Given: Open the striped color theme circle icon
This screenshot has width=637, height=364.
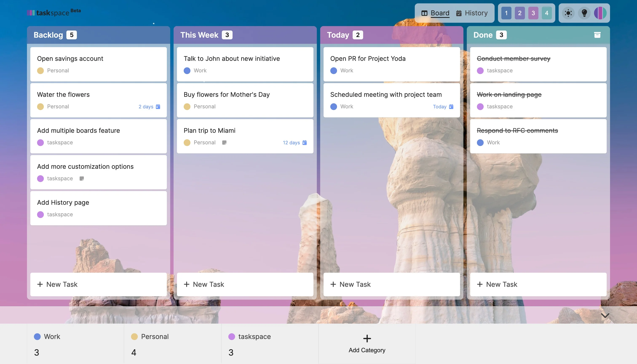Looking at the screenshot, I should point(601,13).
